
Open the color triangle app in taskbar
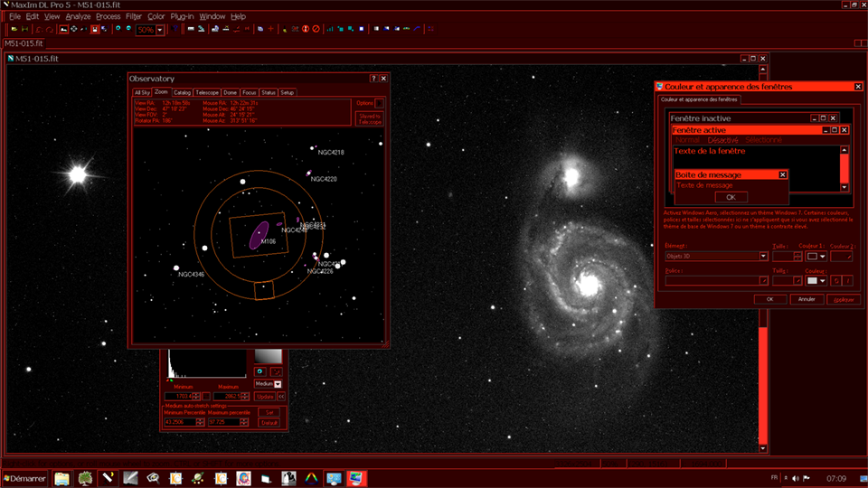coord(311,479)
